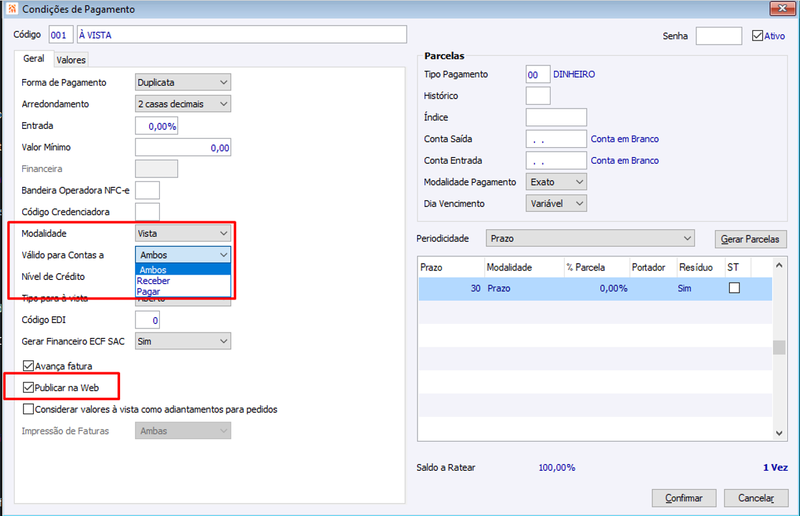Switch to the Geral tab
The width and height of the screenshot is (800, 516).
coord(34,59)
